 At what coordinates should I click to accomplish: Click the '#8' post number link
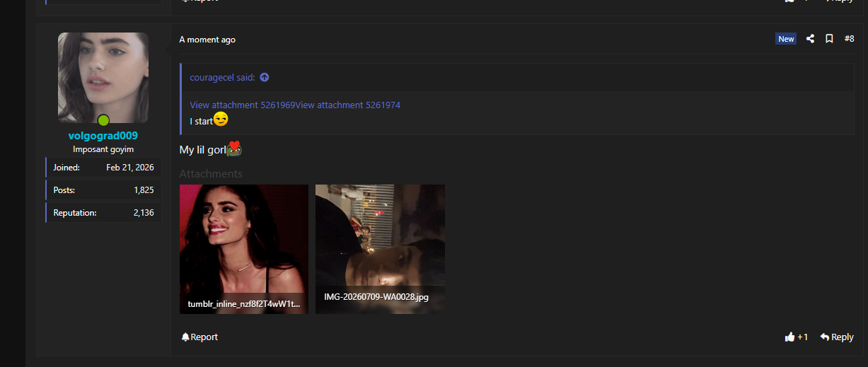(849, 39)
